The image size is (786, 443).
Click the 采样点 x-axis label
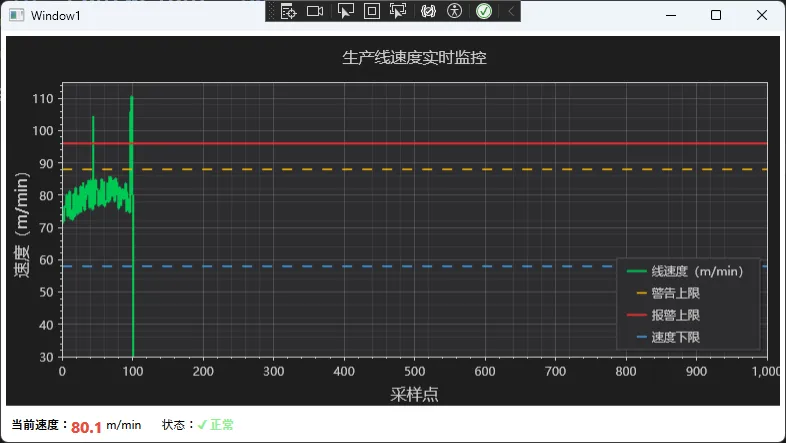tap(414, 394)
